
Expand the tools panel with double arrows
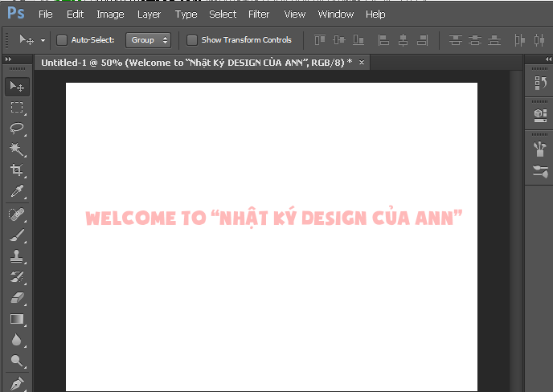click(x=8, y=59)
